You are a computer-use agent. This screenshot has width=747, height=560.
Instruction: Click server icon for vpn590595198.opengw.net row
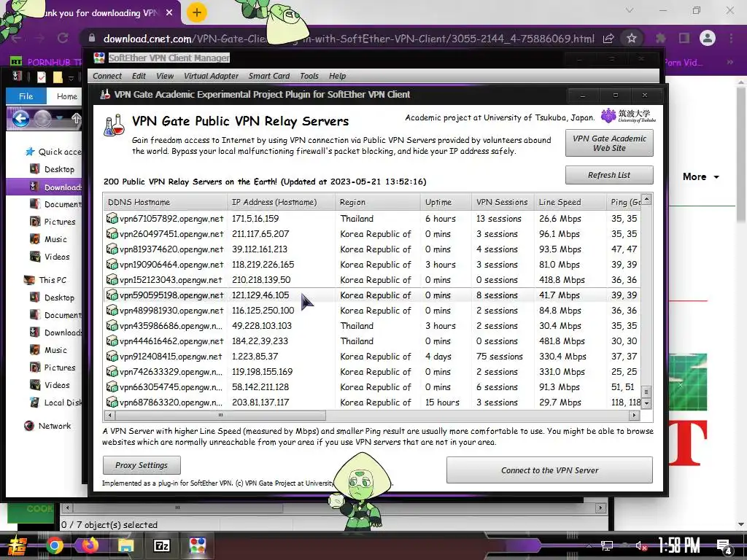[112, 295]
